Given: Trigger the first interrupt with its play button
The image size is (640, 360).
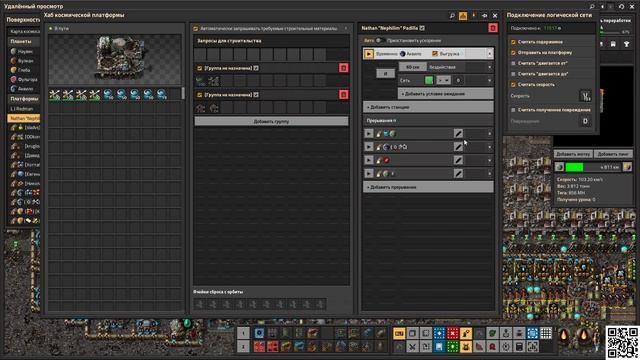Looking at the screenshot, I should 369,133.
